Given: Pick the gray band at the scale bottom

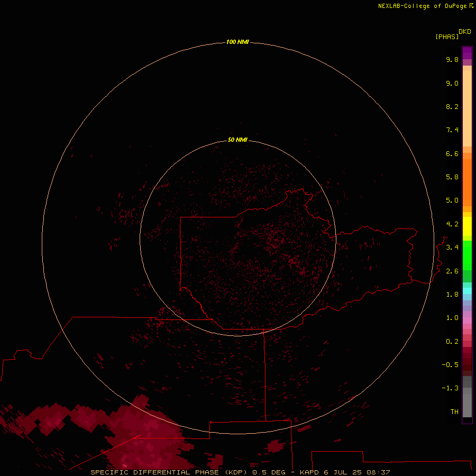Looking at the screenshot, I should pyautogui.click(x=467, y=402).
